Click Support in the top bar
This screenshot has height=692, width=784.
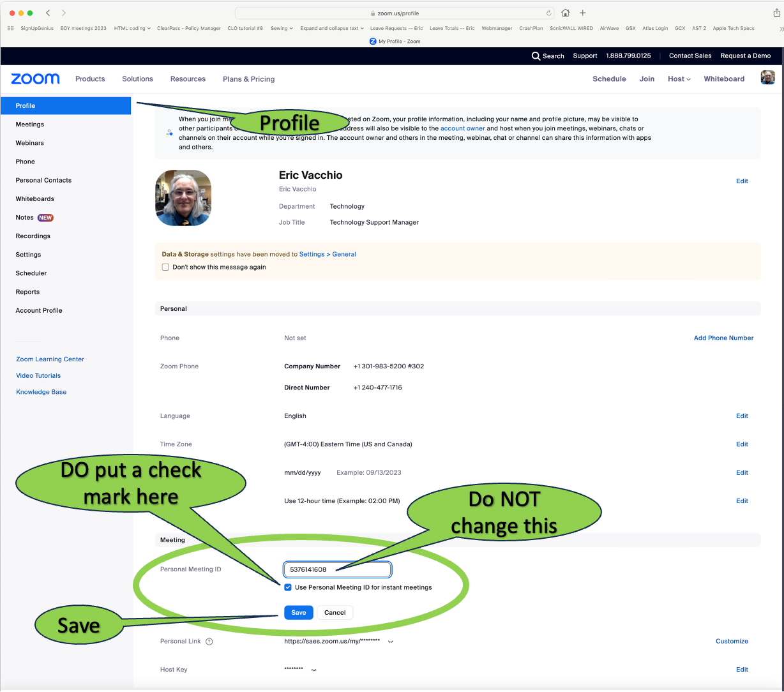pyautogui.click(x=585, y=56)
